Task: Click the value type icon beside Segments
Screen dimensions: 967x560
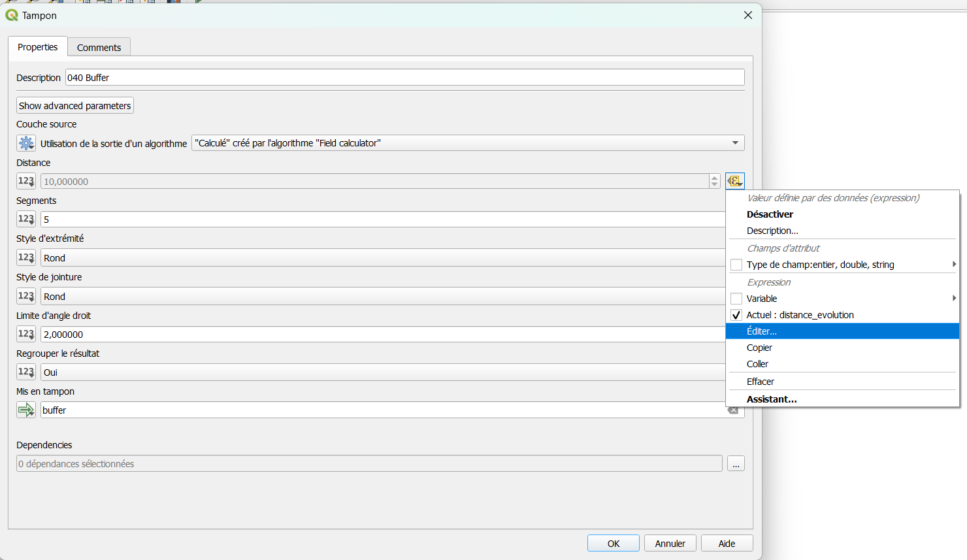Action: (26, 219)
